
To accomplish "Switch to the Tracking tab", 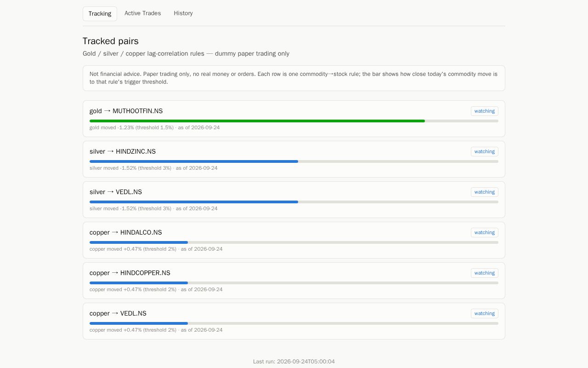I will click(x=100, y=14).
